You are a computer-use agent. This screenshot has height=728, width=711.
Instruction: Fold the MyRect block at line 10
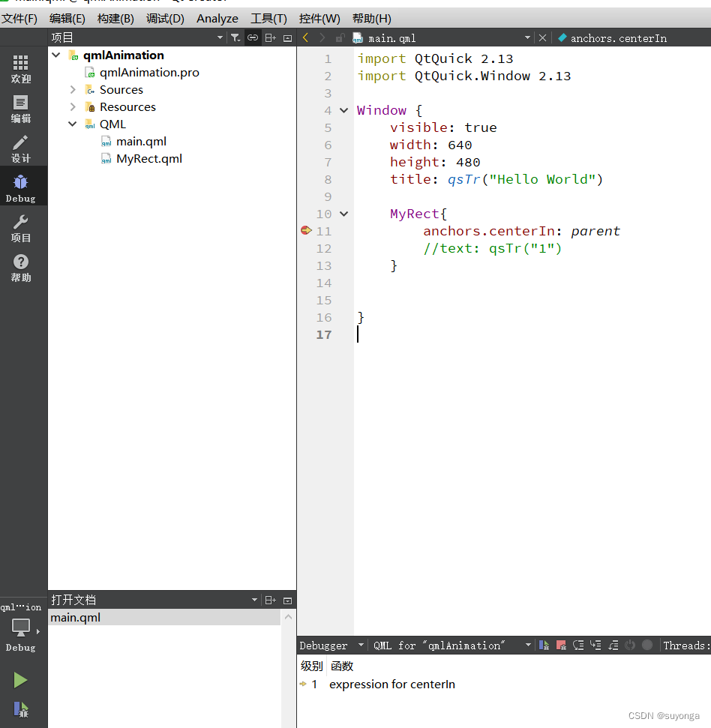click(x=343, y=214)
